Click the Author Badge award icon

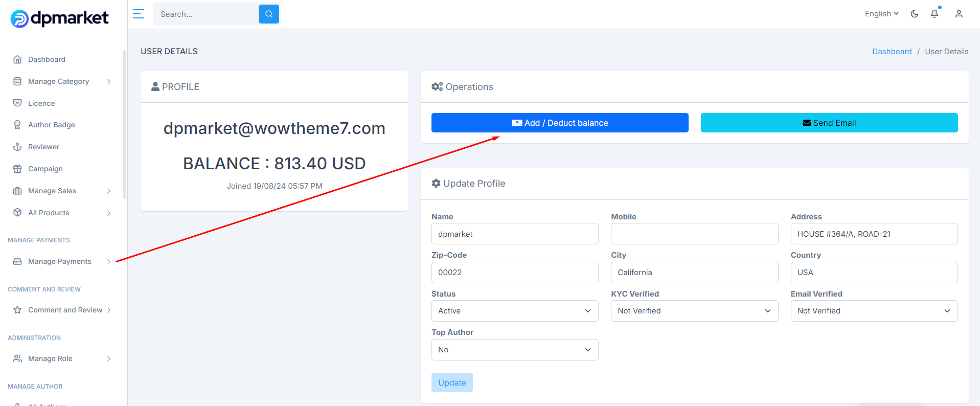pos(17,125)
